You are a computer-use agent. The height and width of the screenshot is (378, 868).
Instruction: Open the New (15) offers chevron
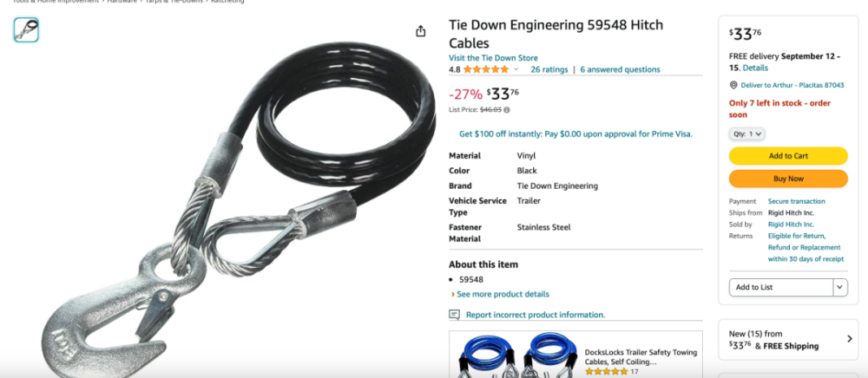coord(850,339)
